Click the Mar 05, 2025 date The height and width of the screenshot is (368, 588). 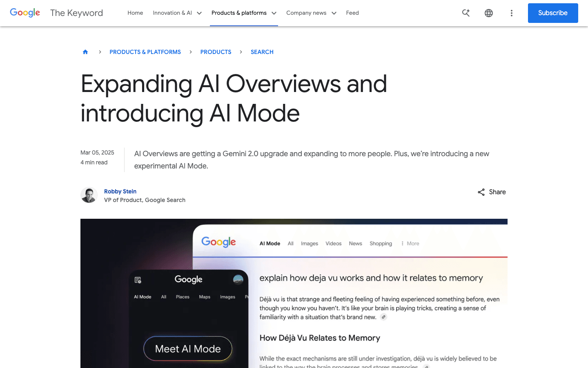(x=97, y=153)
